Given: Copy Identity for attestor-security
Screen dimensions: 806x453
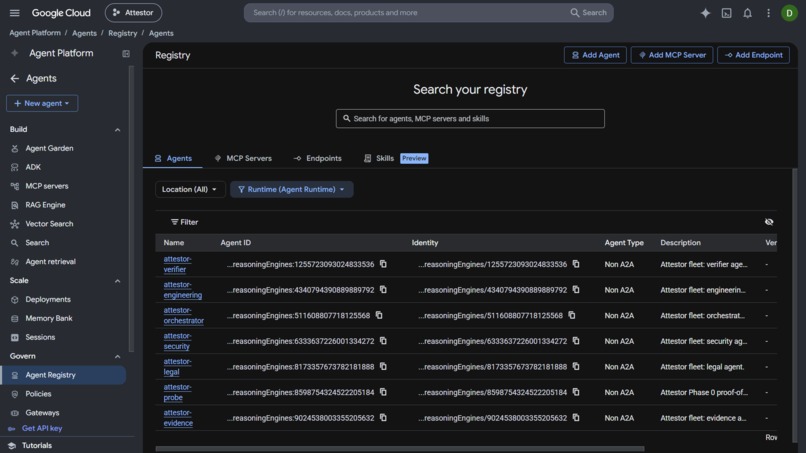Looking at the screenshot, I should pyautogui.click(x=576, y=341).
